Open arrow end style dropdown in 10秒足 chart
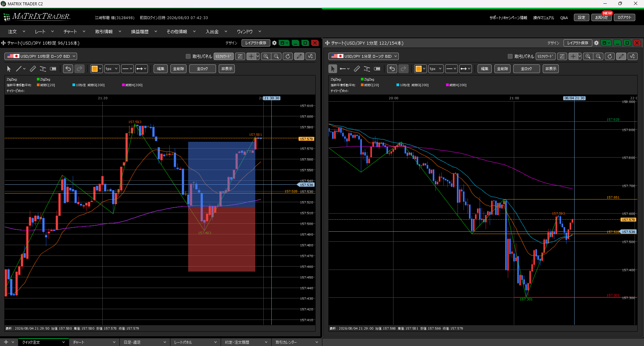644x346 pixels. [x=141, y=69]
